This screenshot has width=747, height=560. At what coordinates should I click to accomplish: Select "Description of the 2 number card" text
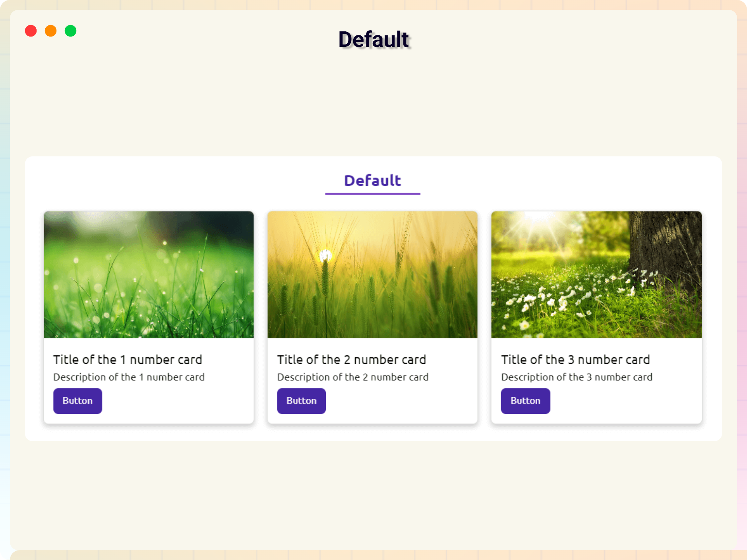click(352, 377)
